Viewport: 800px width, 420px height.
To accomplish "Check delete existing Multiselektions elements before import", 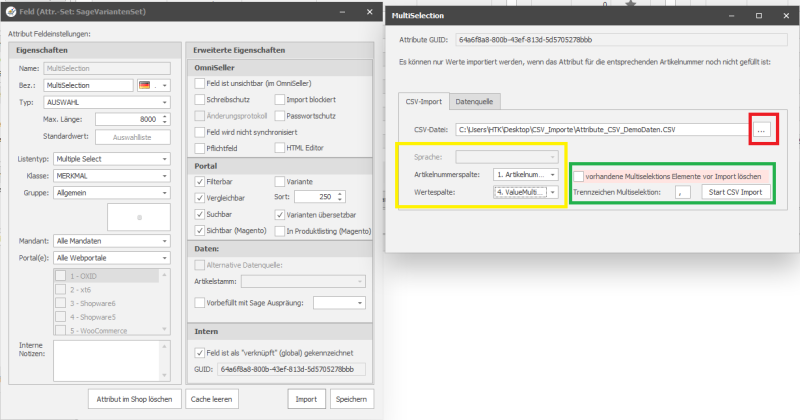I will click(x=580, y=174).
